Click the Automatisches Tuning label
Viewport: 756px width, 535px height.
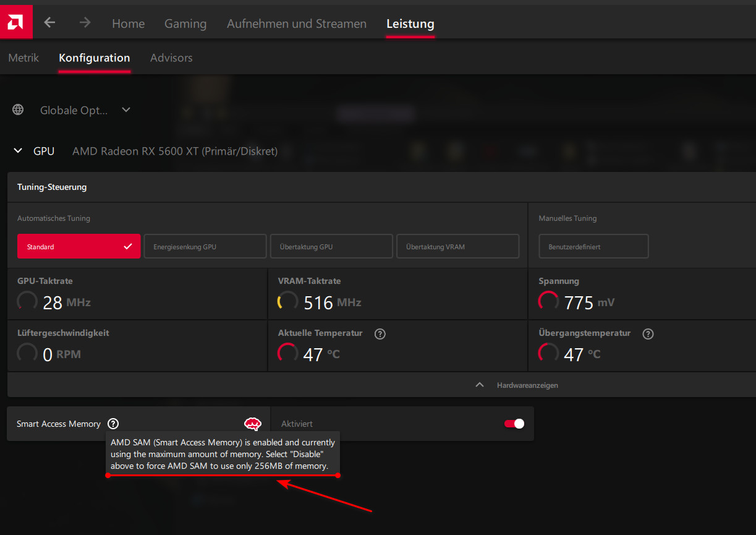(x=54, y=218)
